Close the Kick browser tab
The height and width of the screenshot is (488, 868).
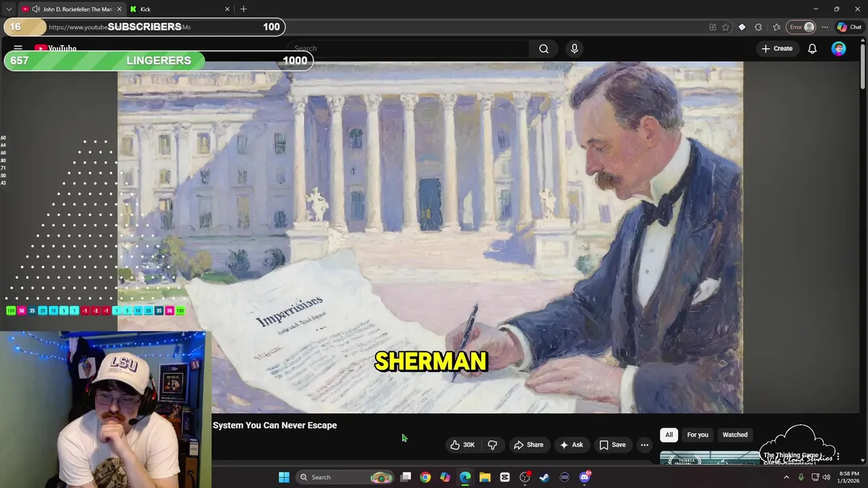[227, 9]
